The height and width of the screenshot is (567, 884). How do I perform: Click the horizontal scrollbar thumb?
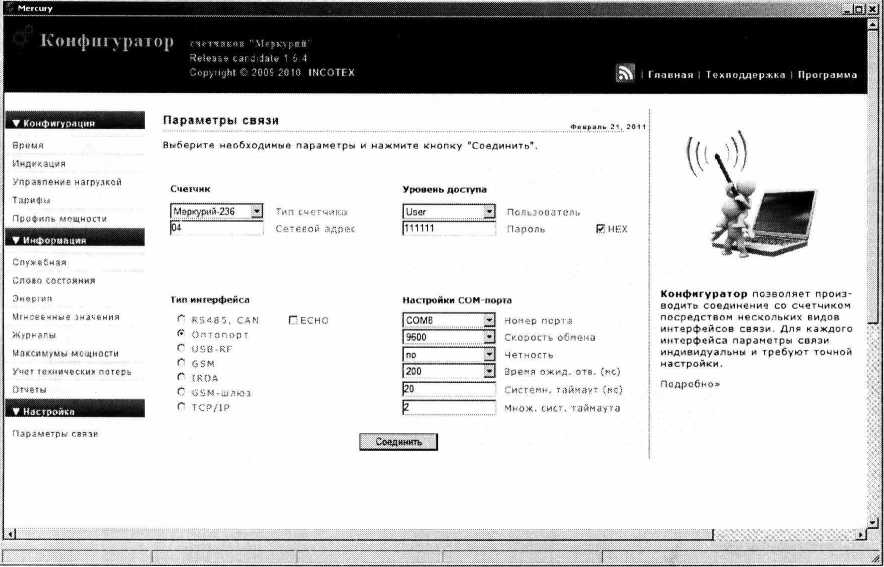pyautogui.click(x=364, y=533)
